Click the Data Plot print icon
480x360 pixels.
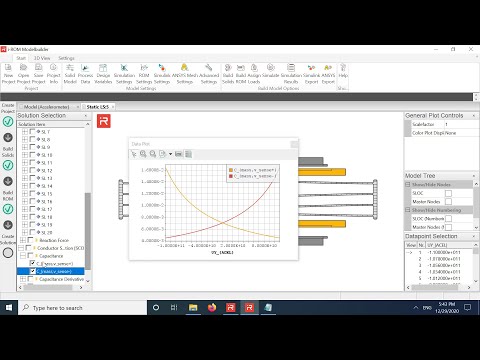(179, 154)
